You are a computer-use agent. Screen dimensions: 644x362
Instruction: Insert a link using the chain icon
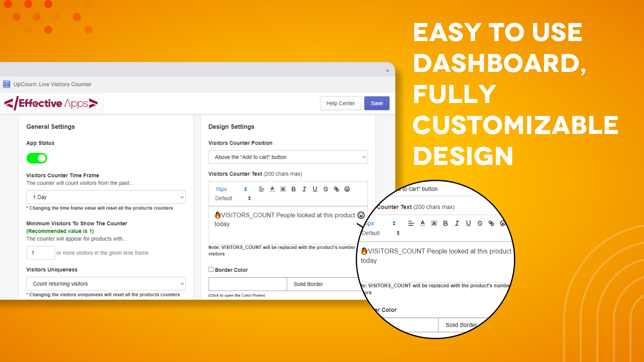336,189
